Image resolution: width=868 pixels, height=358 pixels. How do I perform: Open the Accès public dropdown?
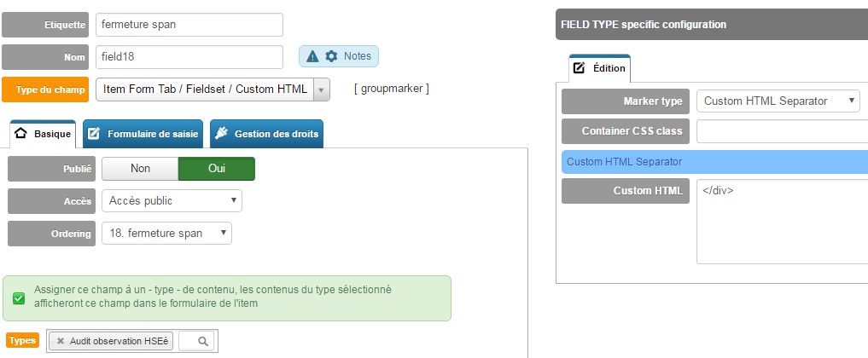[x=172, y=200]
